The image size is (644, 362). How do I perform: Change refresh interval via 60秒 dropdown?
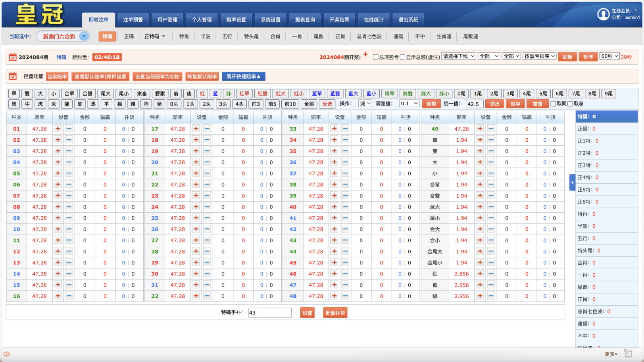click(x=610, y=56)
